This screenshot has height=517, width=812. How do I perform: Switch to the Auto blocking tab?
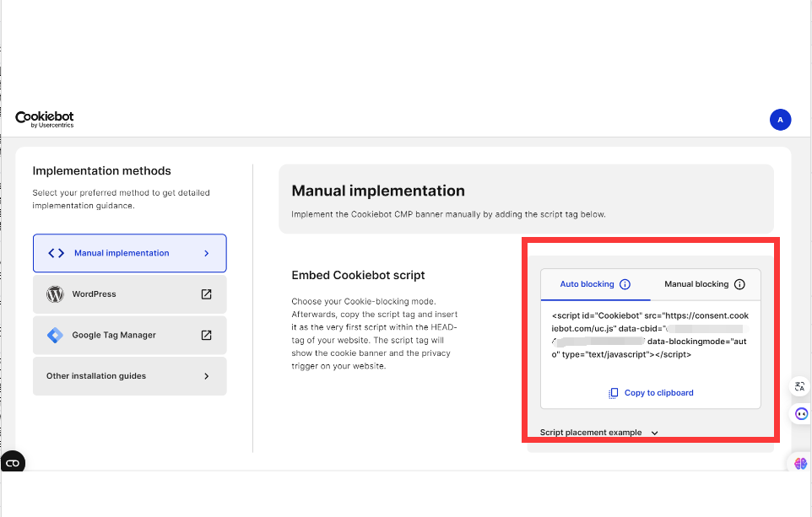click(595, 284)
